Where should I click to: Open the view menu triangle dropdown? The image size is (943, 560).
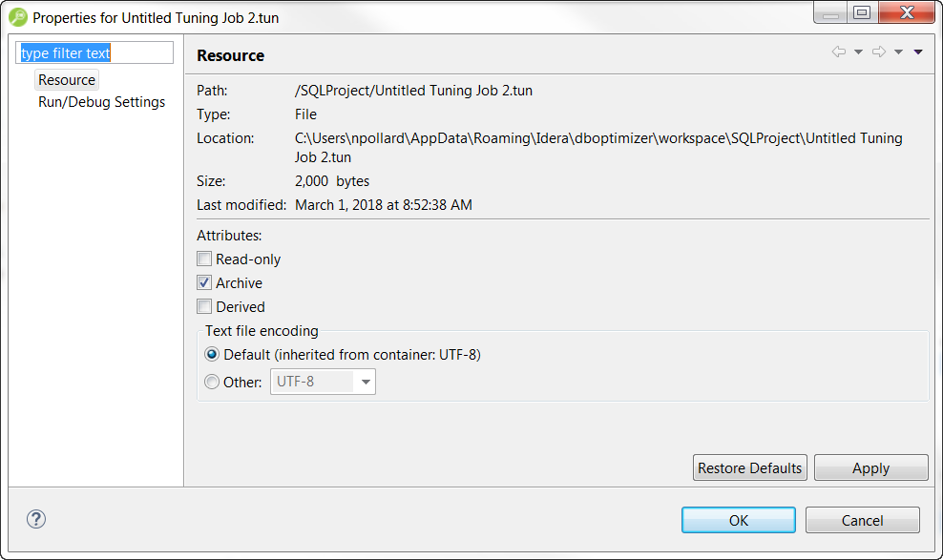tap(918, 52)
